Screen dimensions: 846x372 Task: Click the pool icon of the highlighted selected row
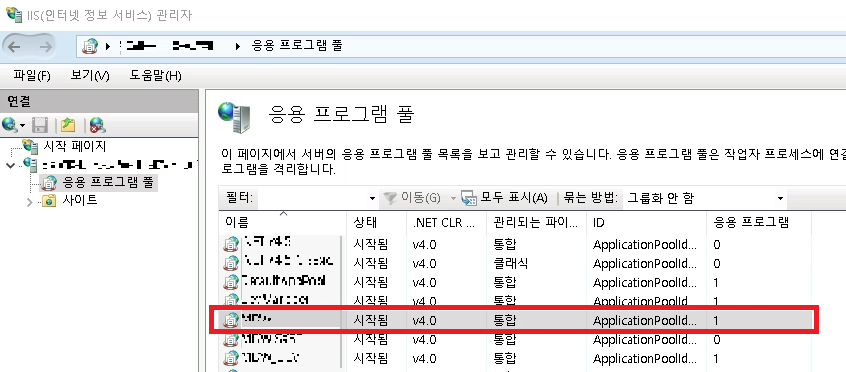click(x=231, y=320)
